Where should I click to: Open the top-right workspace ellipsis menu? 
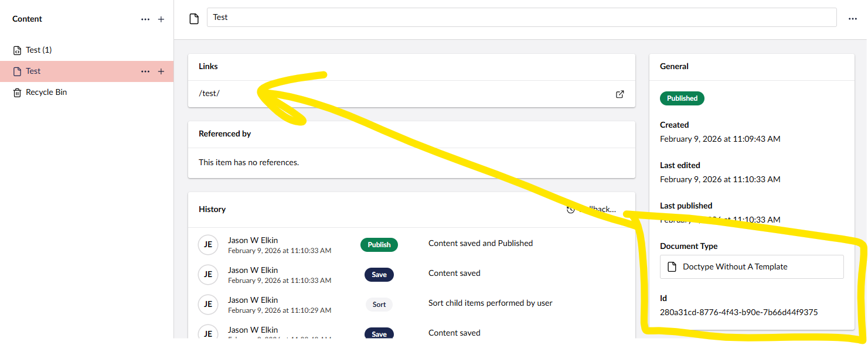853,19
